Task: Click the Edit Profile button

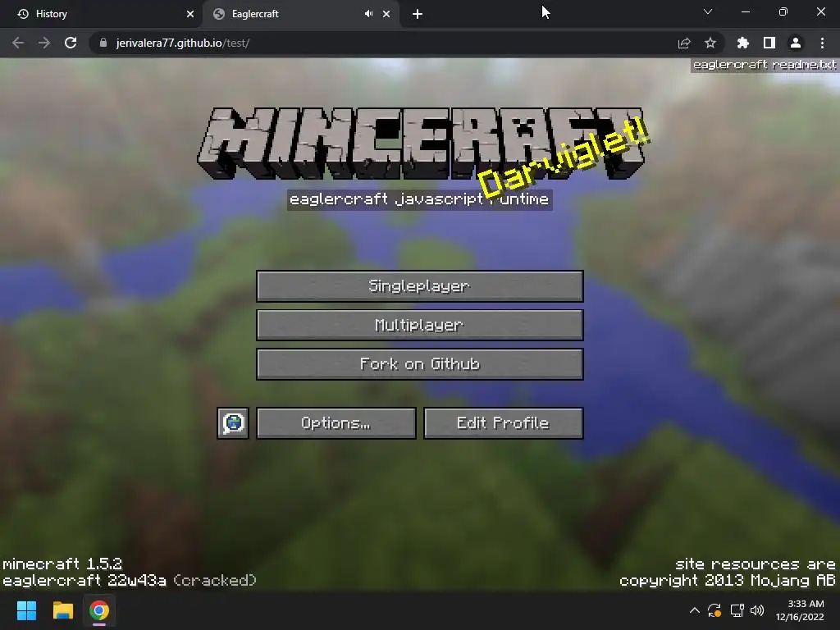Action: click(x=503, y=423)
